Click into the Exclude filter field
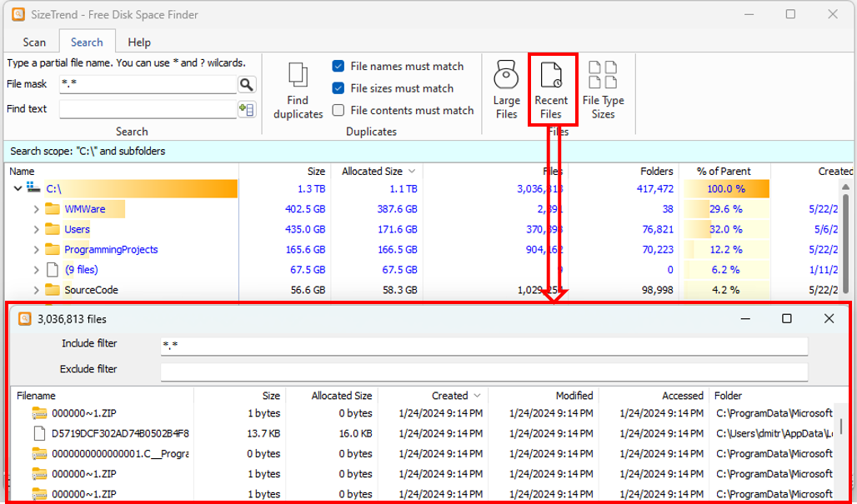The width and height of the screenshot is (857, 504). 484,372
